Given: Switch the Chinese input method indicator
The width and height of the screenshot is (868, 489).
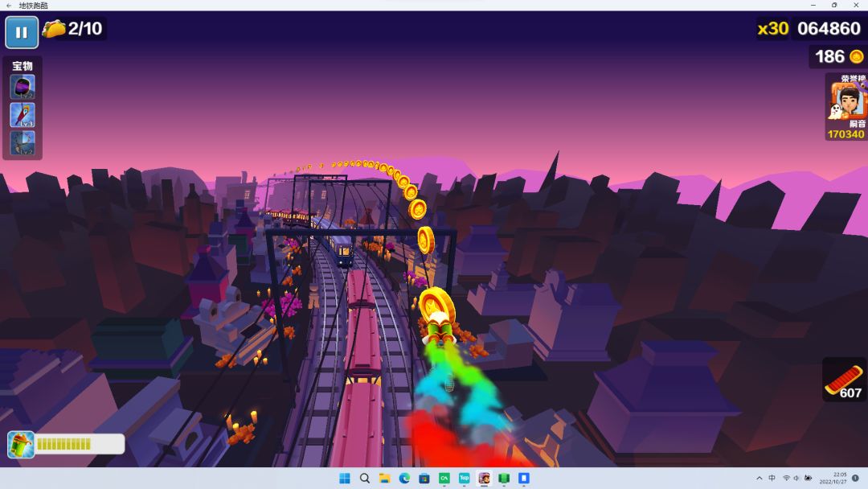Looking at the screenshot, I should (x=772, y=478).
